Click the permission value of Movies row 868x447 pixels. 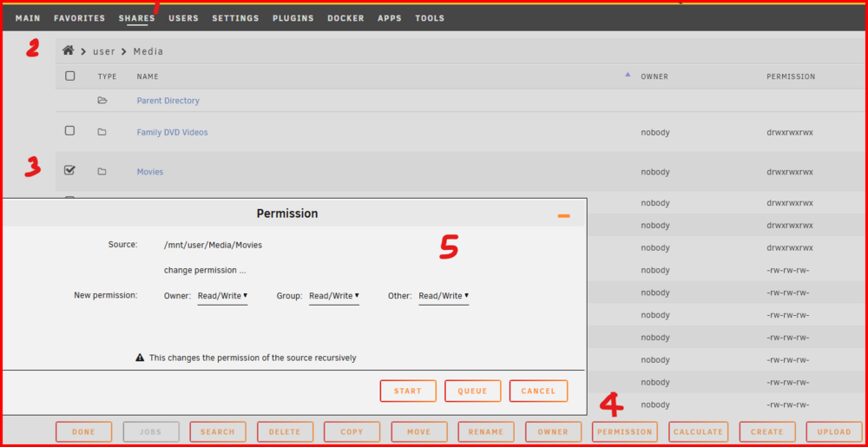(790, 172)
